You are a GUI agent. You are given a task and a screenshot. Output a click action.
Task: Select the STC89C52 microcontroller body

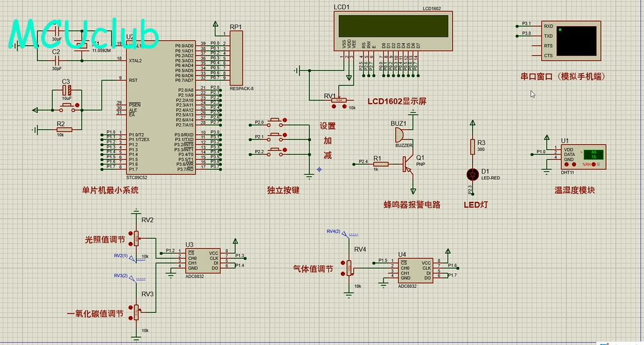[x=161, y=106]
